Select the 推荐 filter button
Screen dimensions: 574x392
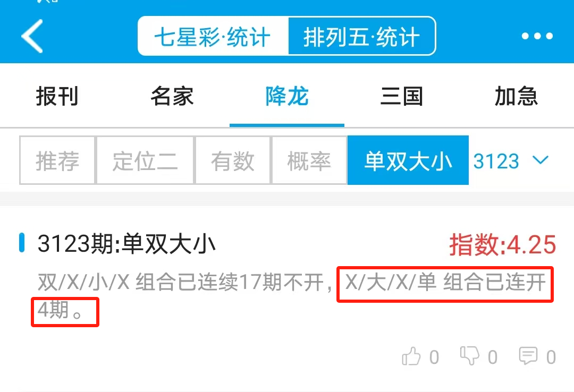[57, 160]
